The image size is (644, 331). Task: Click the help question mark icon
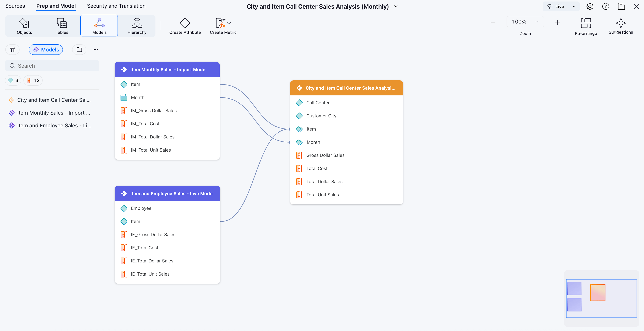tap(606, 7)
